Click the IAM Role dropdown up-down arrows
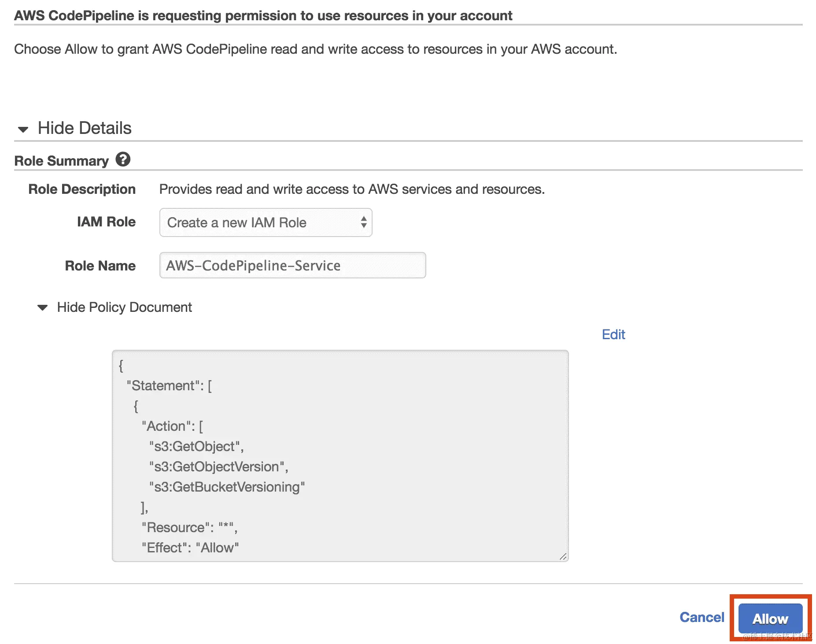Screen dimensions: 816x644 pos(363,222)
